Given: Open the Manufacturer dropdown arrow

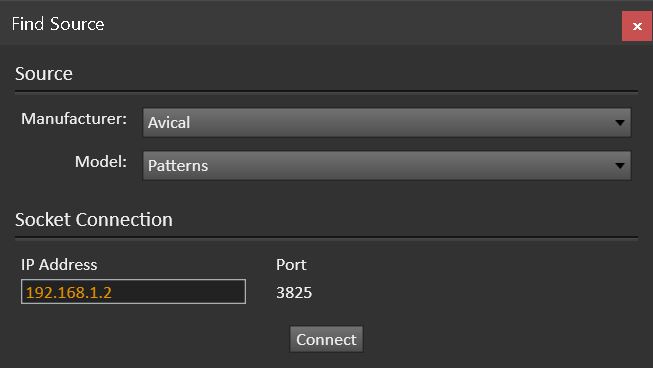Looking at the screenshot, I should [x=620, y=123].
